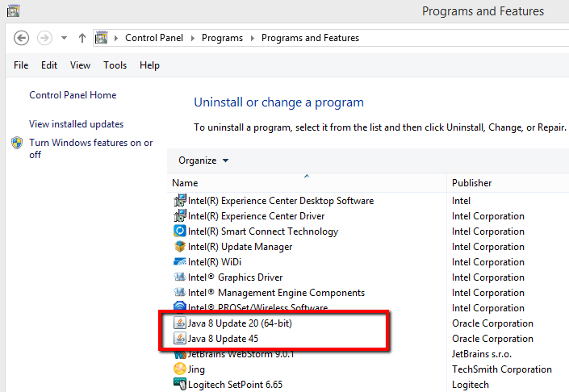Open the Organize dropdown

coord(203,161)
